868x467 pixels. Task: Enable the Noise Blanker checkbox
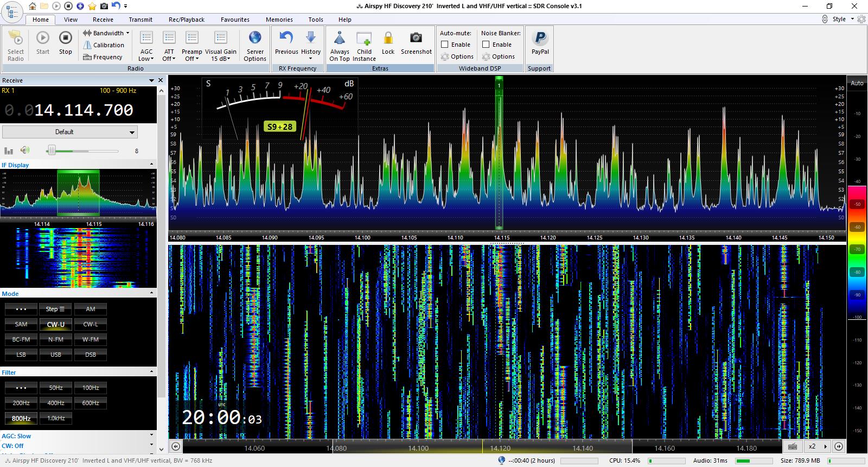tap(486, 45)
